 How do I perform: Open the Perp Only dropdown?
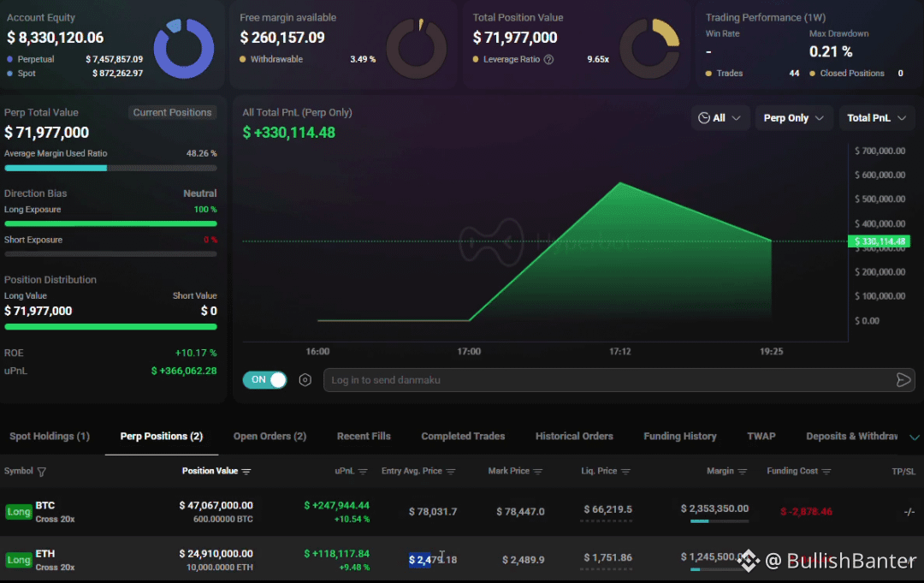[x=793, y=118]
